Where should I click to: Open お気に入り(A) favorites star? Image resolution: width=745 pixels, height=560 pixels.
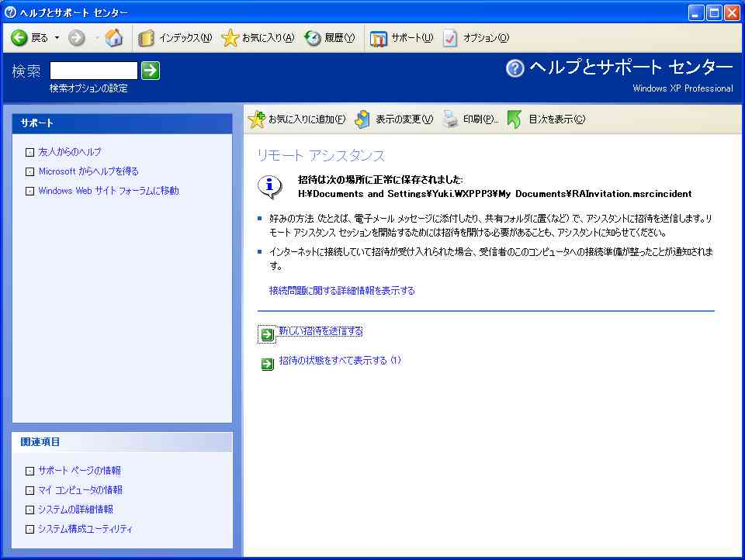coord(230,38)
